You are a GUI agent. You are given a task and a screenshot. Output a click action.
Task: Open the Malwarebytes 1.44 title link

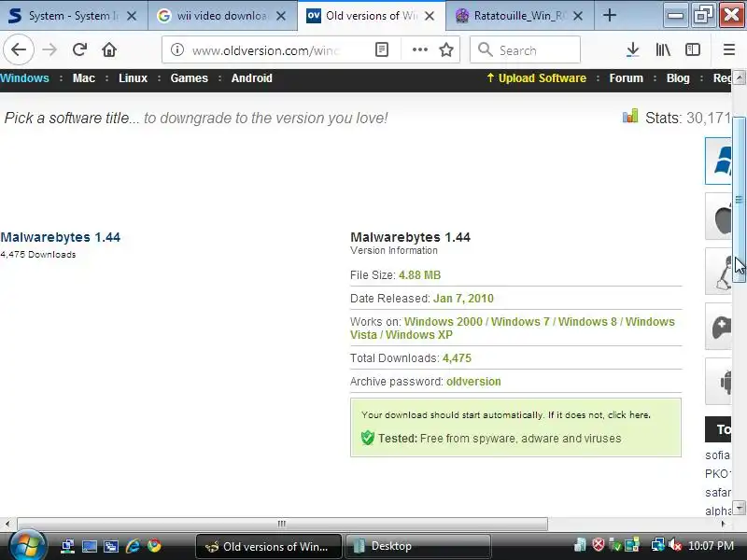pyautogui.click(x=61, y=237)
